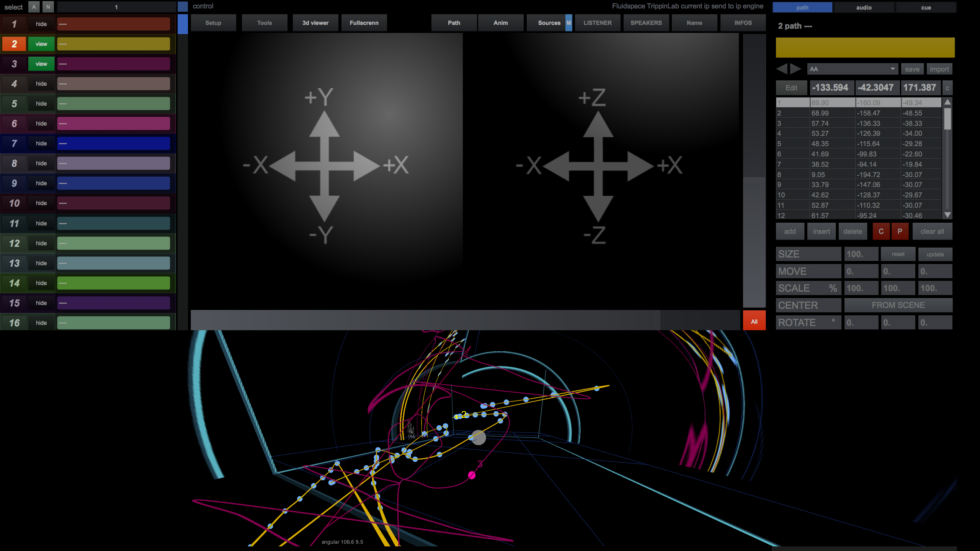The height and width of the screenshot is (551, 980).
Task: Click the XY navigation pad arrows
Action: pyautogui.click(x=325, y=166)
